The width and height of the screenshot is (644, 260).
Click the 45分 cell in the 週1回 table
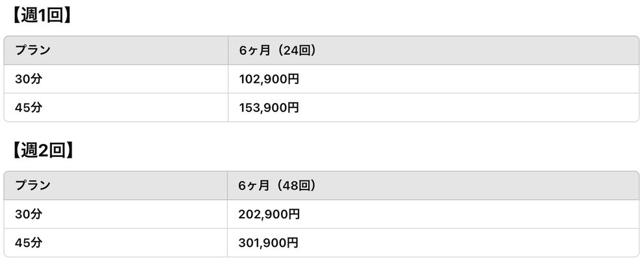point(116,108)
